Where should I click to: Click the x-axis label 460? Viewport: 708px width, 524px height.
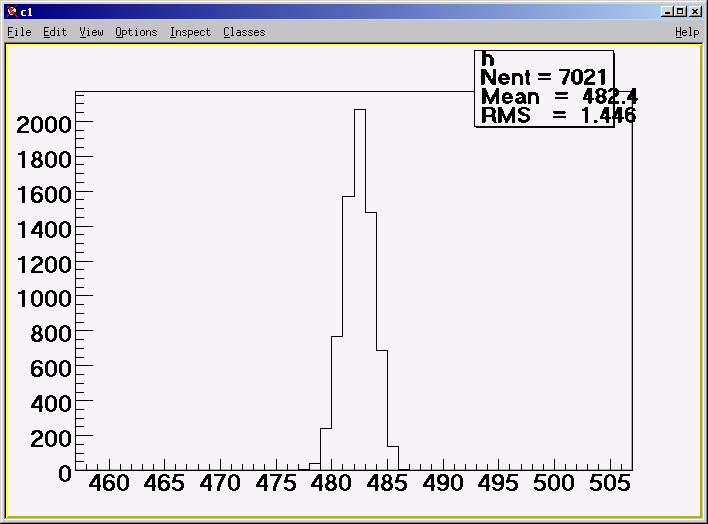coord(109,483)
